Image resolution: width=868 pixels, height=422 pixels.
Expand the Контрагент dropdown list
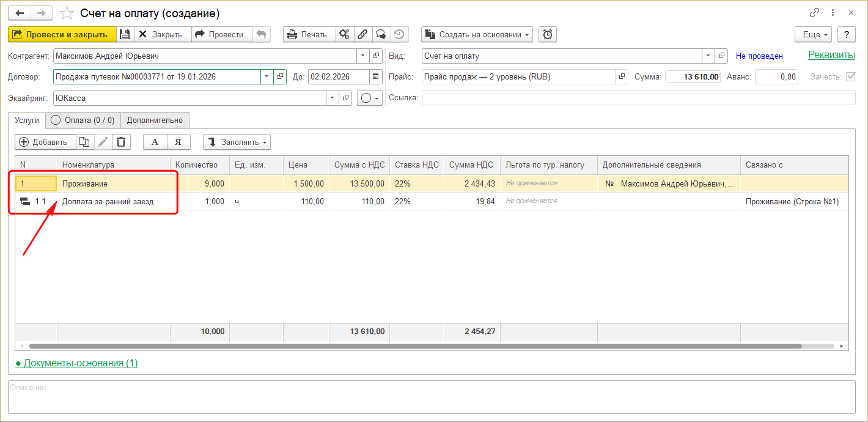pyautogui.click(x=364, y=56)
